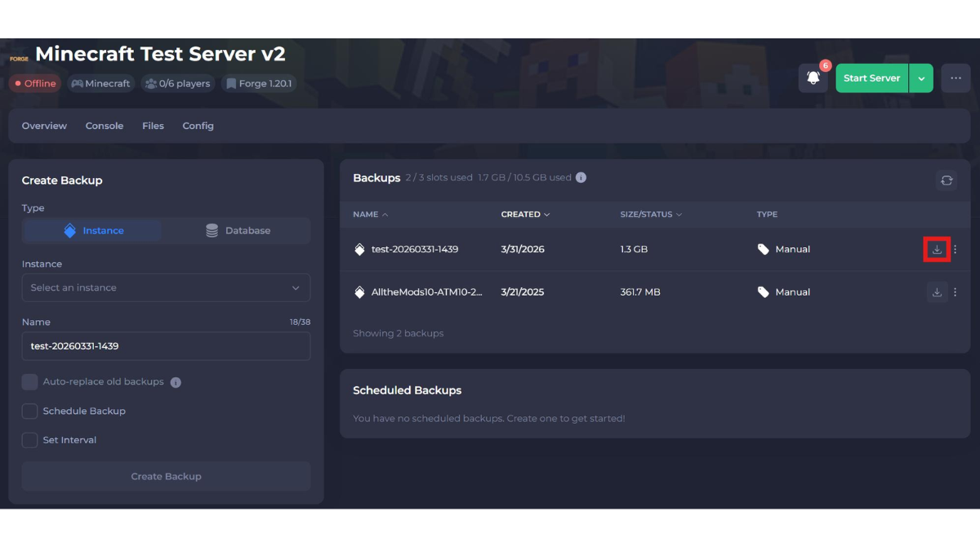
Task: Click the Forge 1.20.1 version tag
Action: [x=259, y=83]
